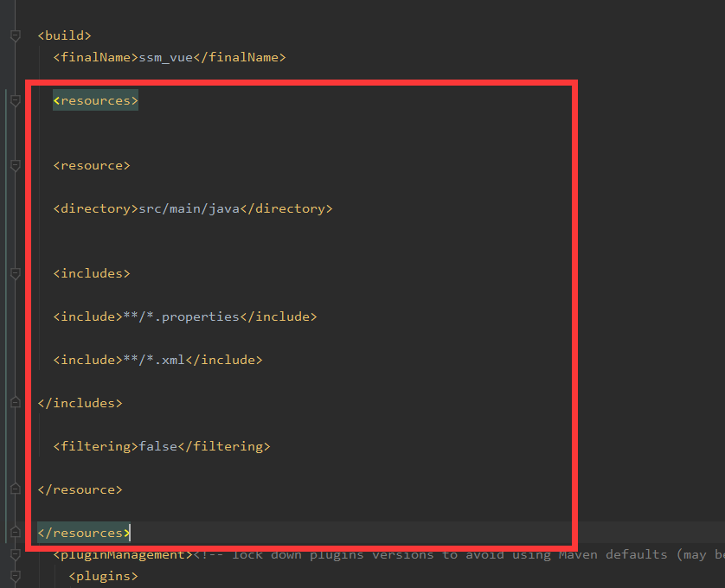This screenshot has width=725, height=588.
Task: Click the </includes> closing tag
Action: [80, 403]
